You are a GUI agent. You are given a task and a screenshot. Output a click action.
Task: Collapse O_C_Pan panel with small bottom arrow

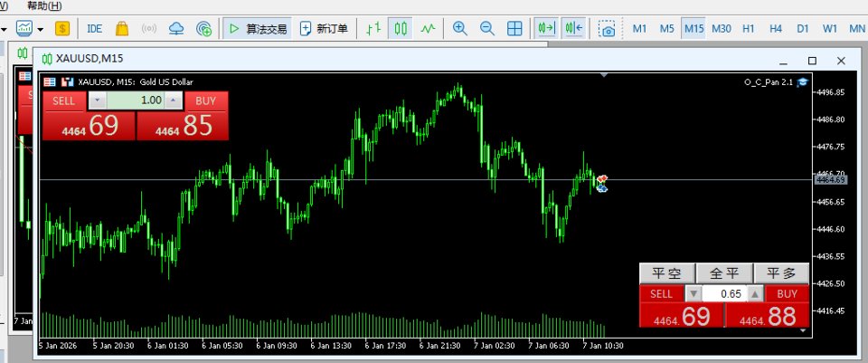pyautogui.click(x=803, y=330)
